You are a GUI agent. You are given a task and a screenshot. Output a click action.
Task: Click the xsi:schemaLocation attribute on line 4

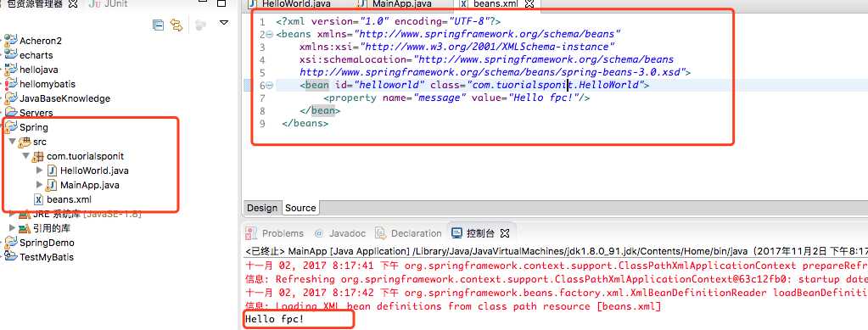[x=486, y=59]
